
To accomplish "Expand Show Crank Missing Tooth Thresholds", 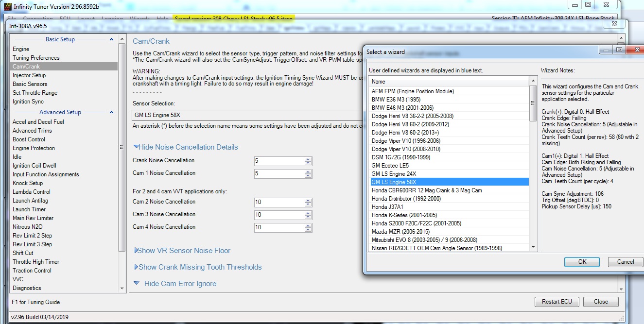I will point(197,267).
